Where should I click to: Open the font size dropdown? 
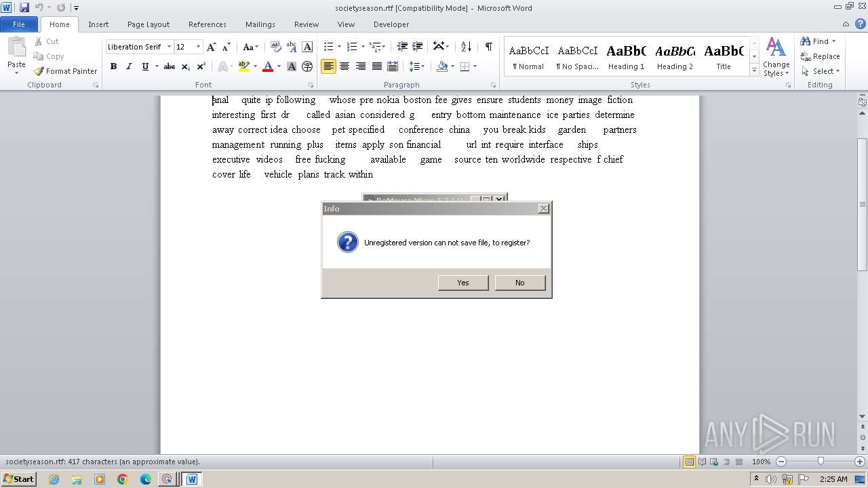(x=198, y=47)
